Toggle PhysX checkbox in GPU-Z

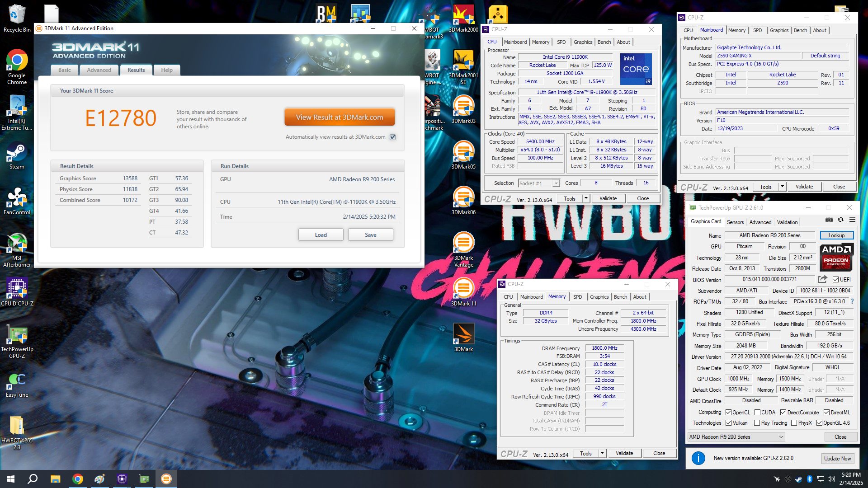click(x=794, y=423)
